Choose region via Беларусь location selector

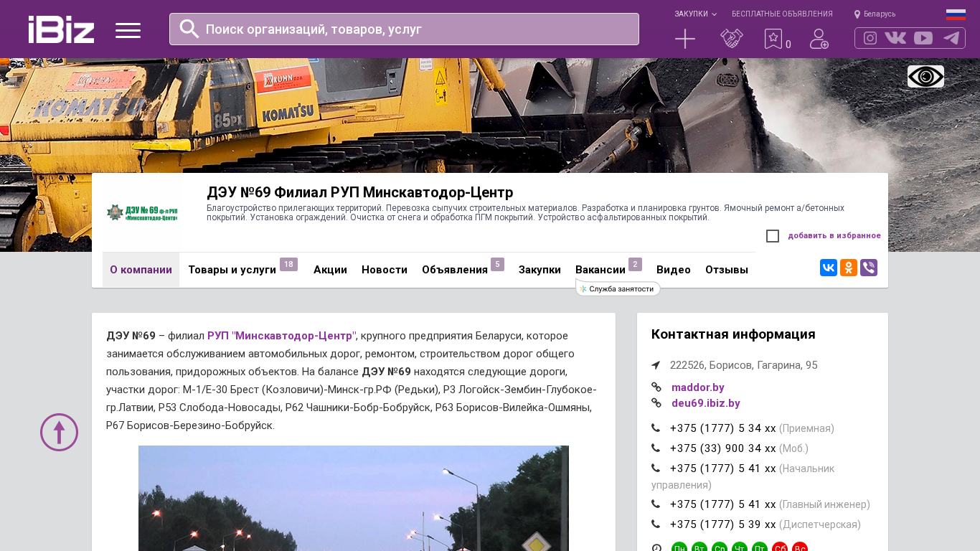tap(875, 14)
